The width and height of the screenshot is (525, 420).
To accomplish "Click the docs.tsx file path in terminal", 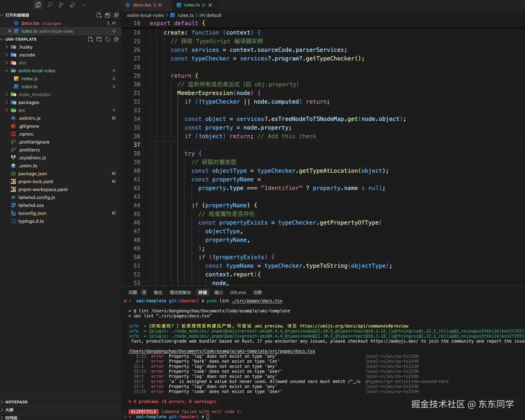I will (221, 351).
